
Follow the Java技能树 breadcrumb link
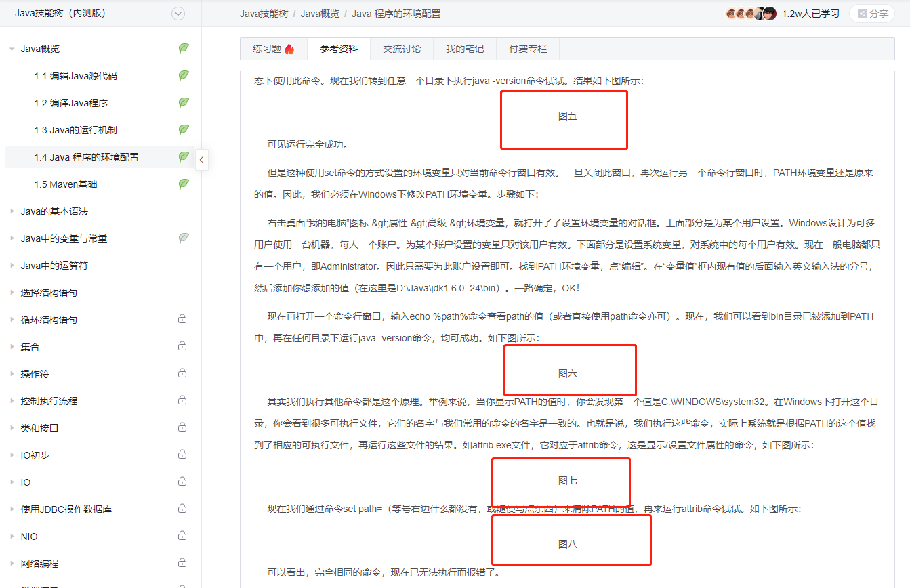(264, 14)
